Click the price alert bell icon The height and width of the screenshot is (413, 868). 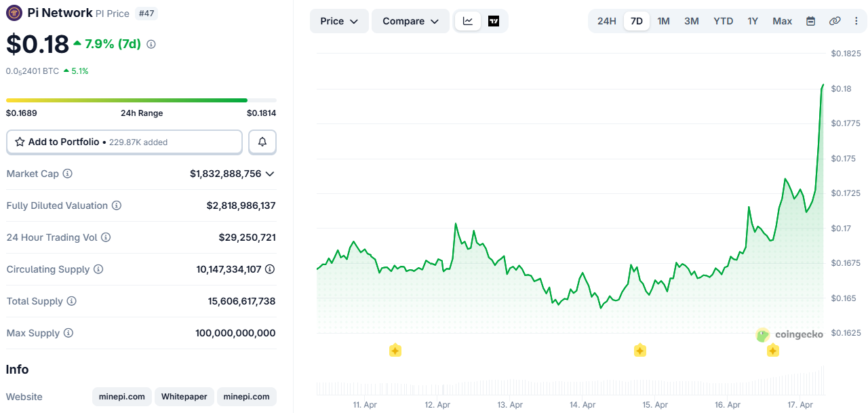pyautogui.click(x=262, y=142)
